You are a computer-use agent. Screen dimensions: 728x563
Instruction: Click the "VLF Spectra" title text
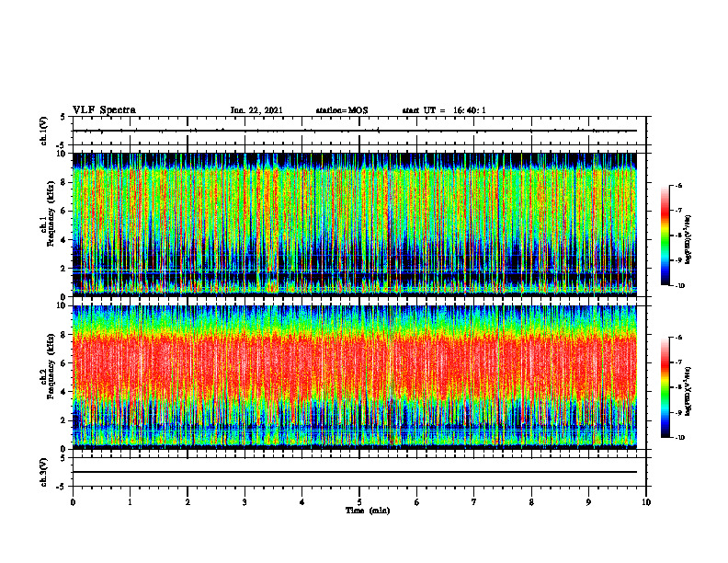(x=104, y=110)
